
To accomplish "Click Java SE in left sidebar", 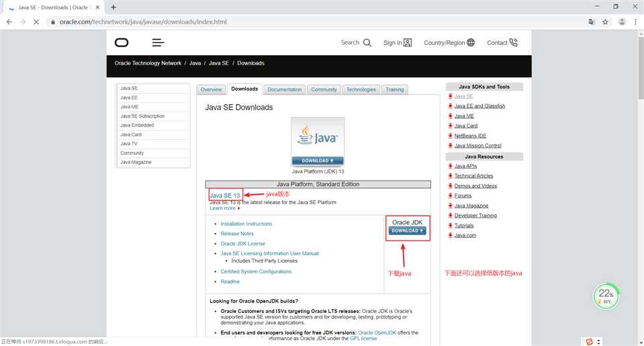I will (153, 89).
